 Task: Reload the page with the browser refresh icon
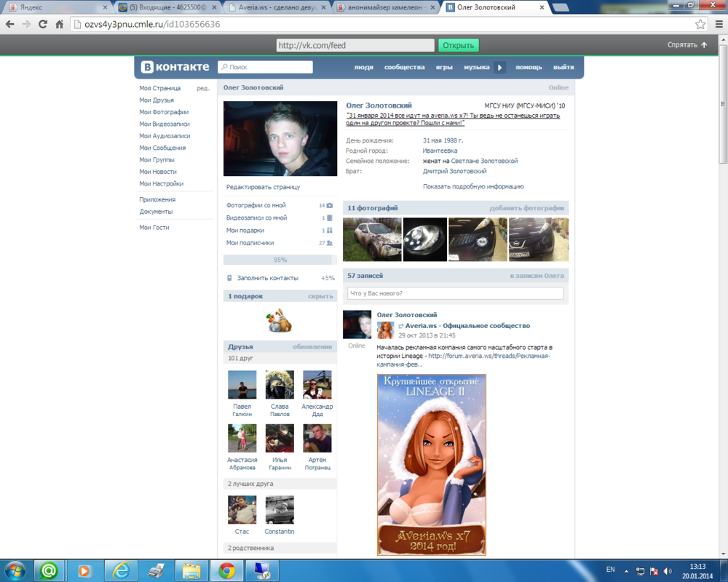(x=43, y=24)
